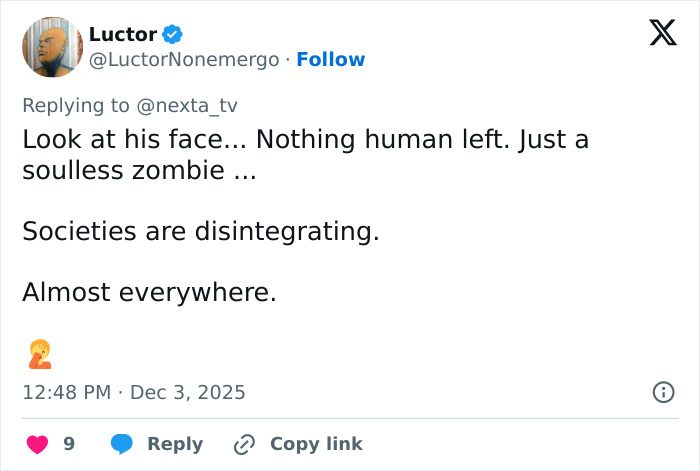Open the 12:48 PM Dec 3, 2025 timestamp

133,393
